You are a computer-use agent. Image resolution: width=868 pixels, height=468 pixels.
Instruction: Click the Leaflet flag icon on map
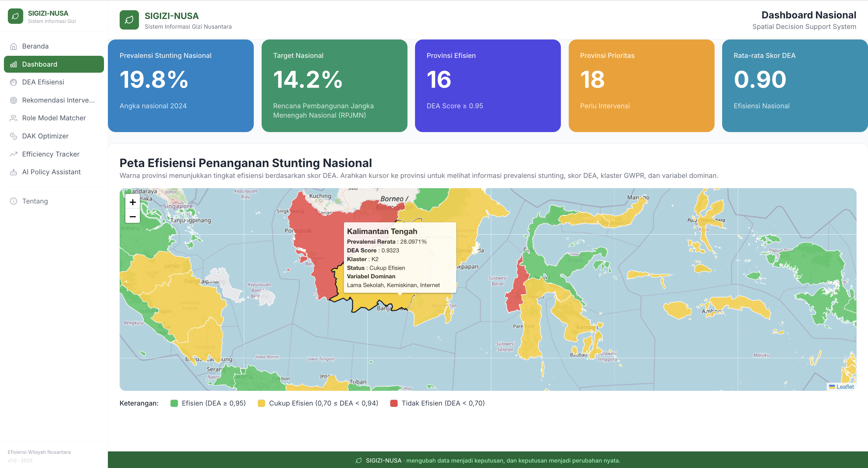point(832,387)
